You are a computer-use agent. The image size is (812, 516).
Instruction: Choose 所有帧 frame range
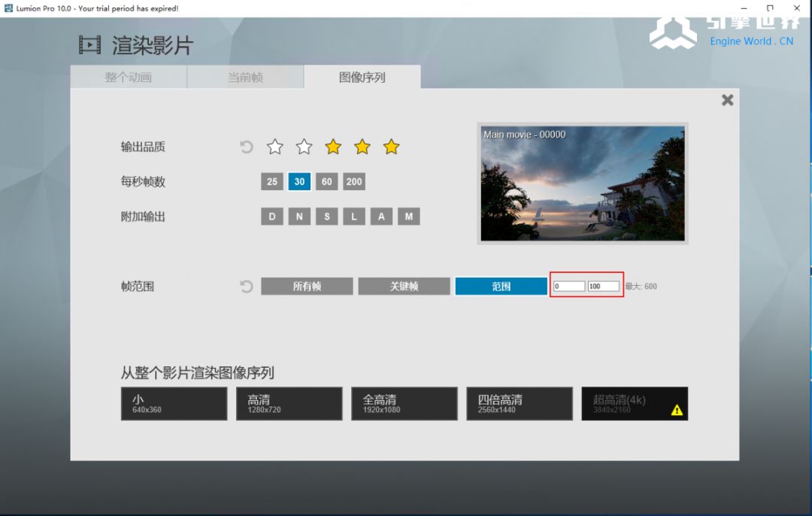(307, 286)
